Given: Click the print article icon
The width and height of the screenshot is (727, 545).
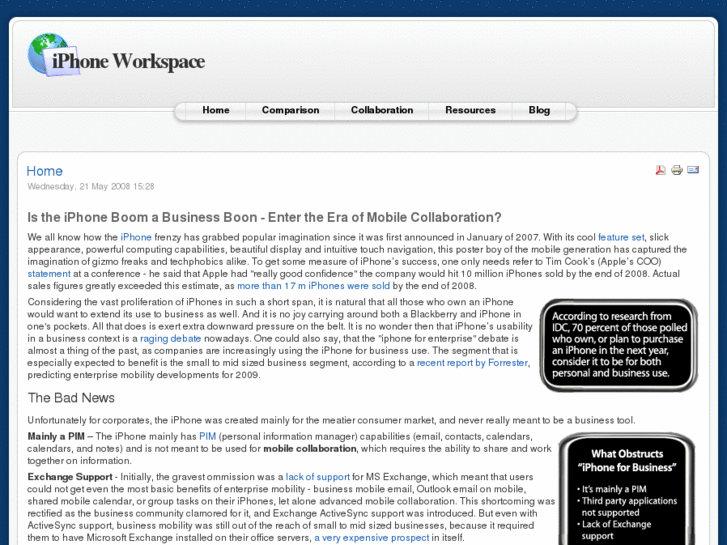Looking at the screenshot, I should click(677, 170).
